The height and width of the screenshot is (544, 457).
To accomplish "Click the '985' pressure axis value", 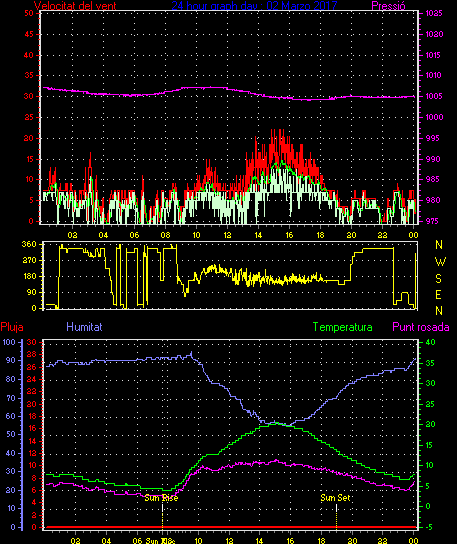I will point(433,179).
